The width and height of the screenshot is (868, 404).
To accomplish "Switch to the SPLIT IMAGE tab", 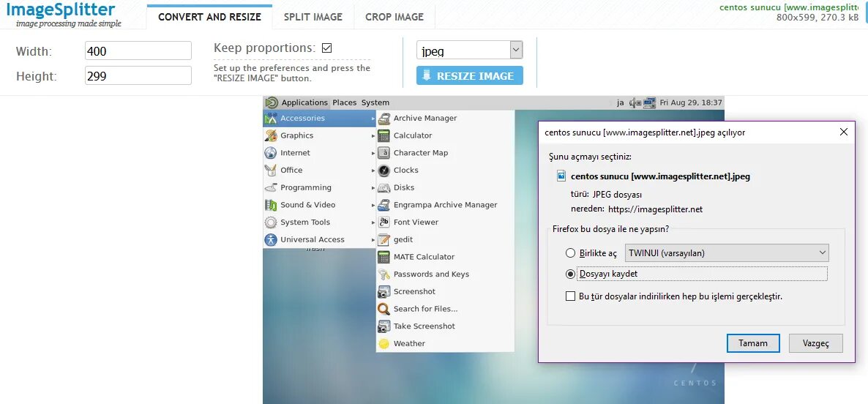I will click(x=313, y=17).
